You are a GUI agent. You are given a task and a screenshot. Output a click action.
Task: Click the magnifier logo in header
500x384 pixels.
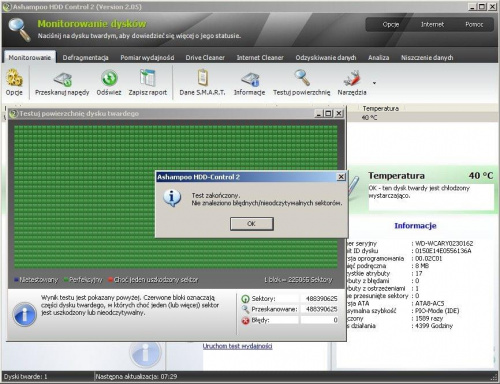[19, 29]
